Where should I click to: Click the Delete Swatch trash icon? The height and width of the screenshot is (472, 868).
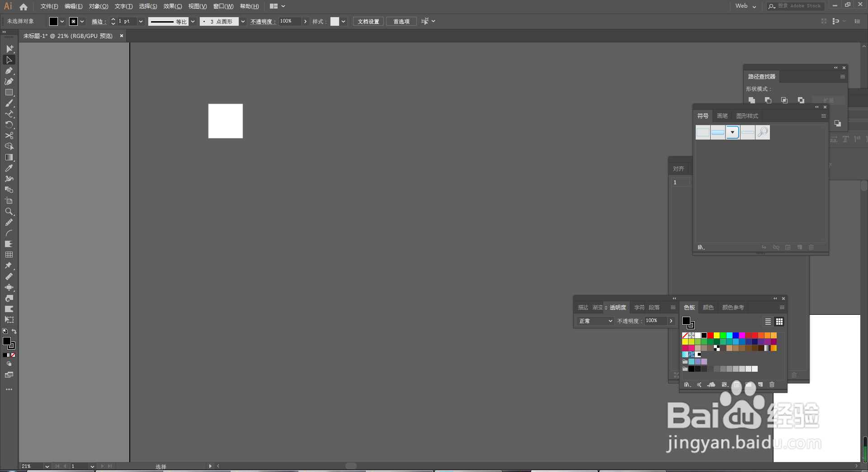pyautogui.click(x=772, y=384)
